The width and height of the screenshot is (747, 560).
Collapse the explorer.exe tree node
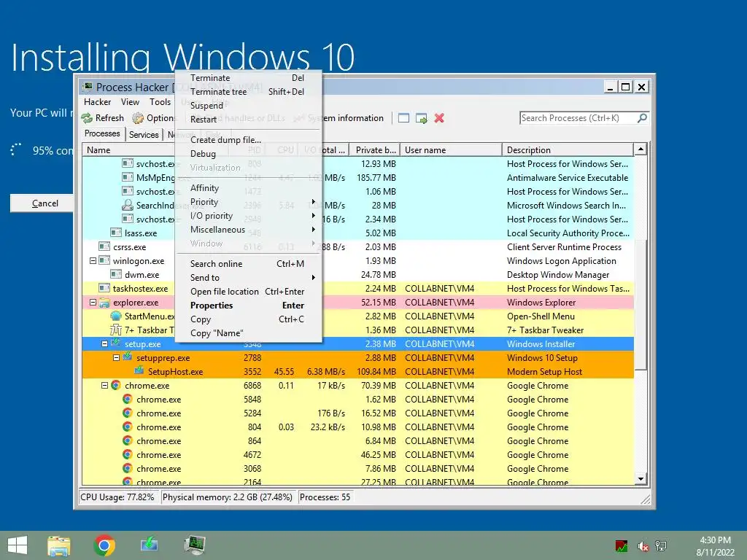coord(93,303)
